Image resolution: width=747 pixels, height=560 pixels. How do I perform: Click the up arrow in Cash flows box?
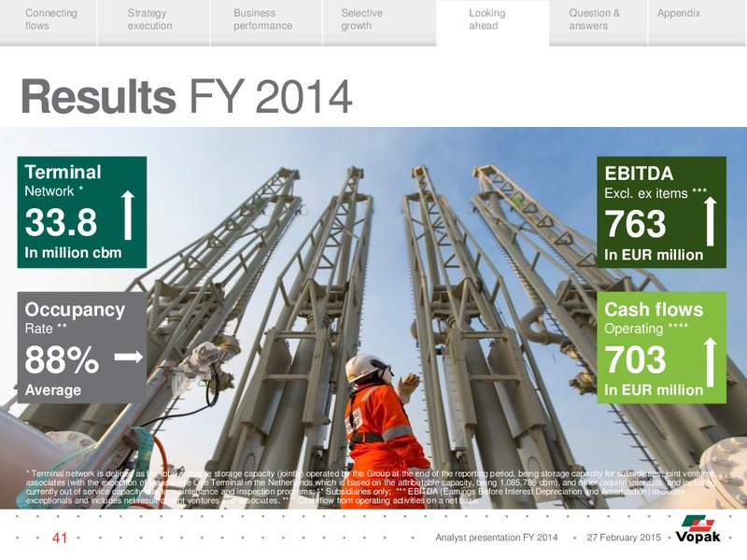(711, 362)
